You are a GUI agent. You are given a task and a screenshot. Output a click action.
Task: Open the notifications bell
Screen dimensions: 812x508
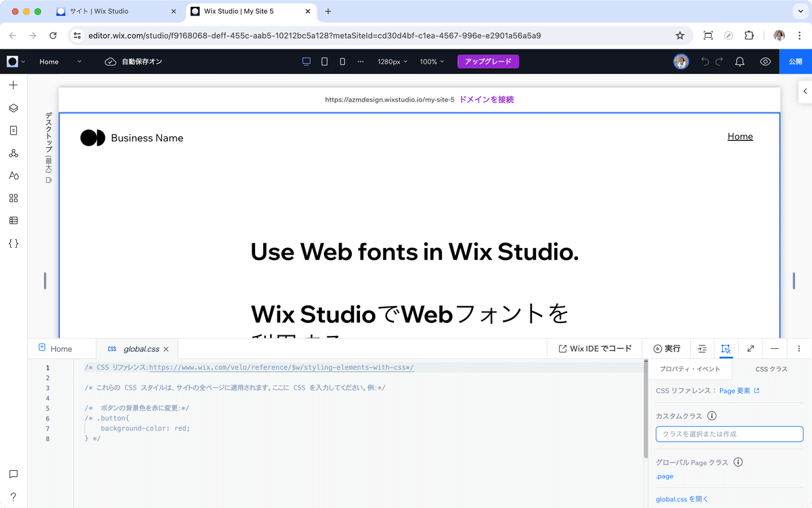coord(740,62)
